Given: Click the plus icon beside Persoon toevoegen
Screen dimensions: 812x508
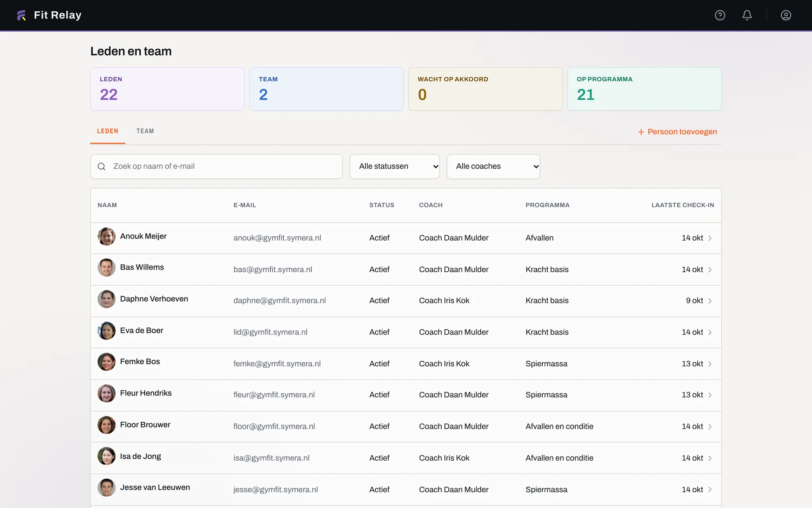Looking at the screenshot, I should click(x=641, y=132).
